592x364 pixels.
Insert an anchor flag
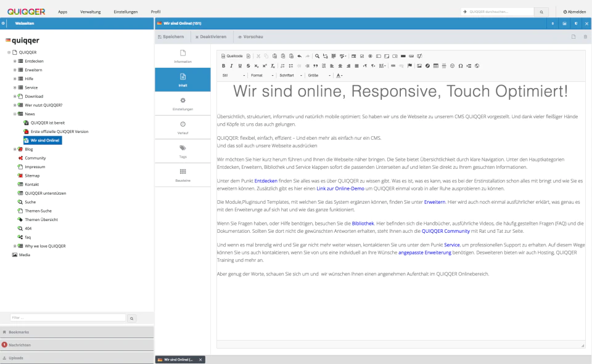coord(409,66)
